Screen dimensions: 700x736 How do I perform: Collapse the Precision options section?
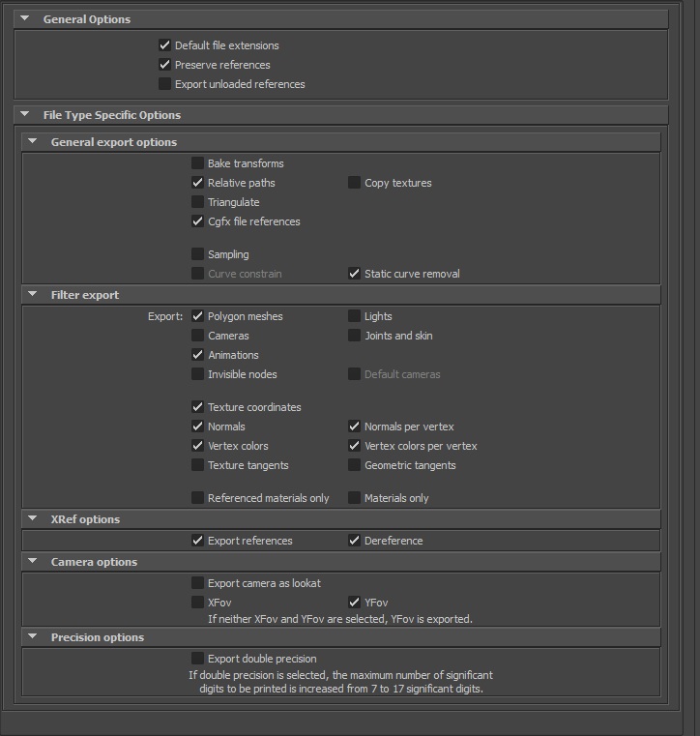[32, 637]
